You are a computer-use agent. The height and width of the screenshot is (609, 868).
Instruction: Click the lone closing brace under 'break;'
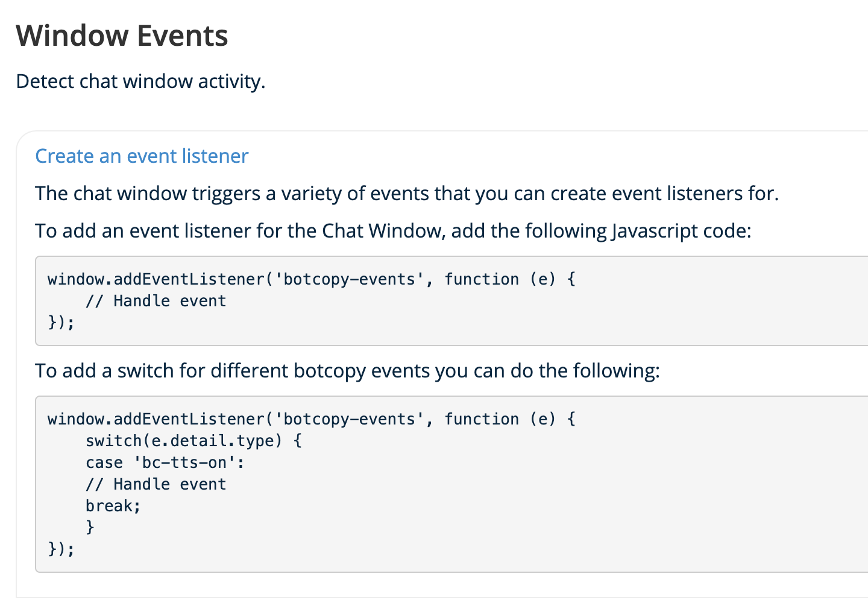point(90,528)
